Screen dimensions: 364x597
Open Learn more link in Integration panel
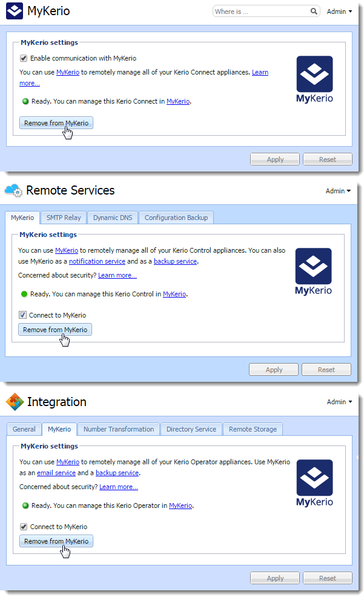coord(119,487)
